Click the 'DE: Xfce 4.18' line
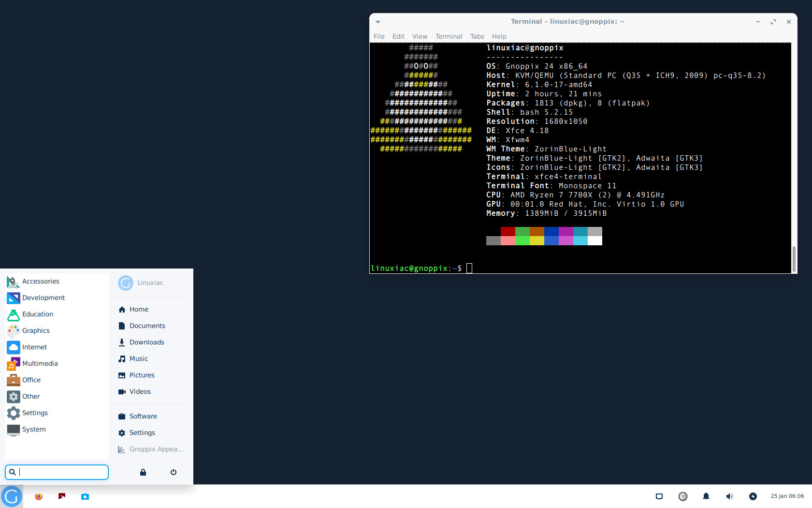Screen dimensions: 812x508 point(517,131)
